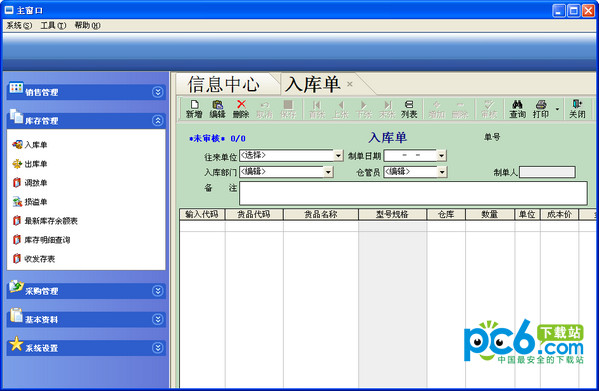Open 最新库存余额表 in the sidebar

click(45, 221)
